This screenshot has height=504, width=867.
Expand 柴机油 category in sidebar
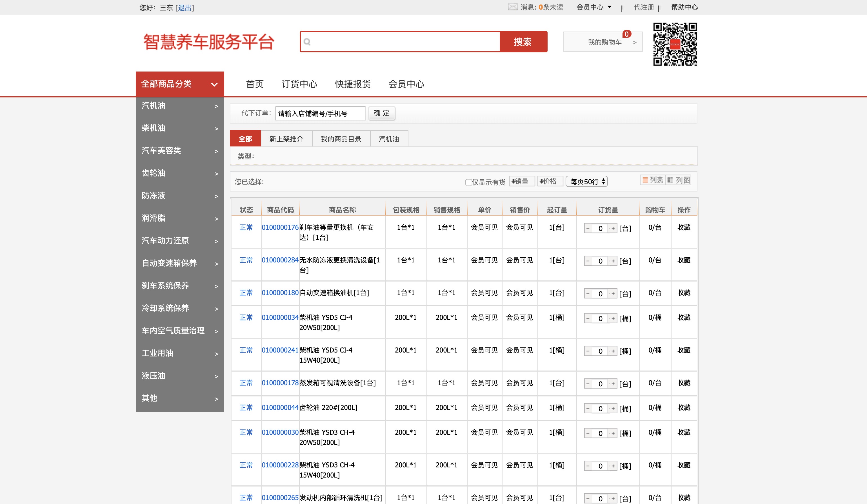(180, 128)
